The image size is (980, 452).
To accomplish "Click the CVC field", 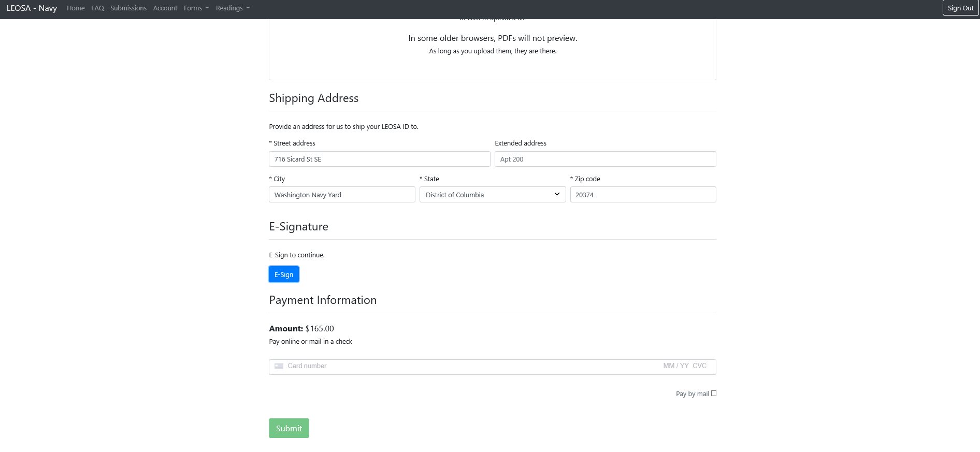I will tap(700, 366).
